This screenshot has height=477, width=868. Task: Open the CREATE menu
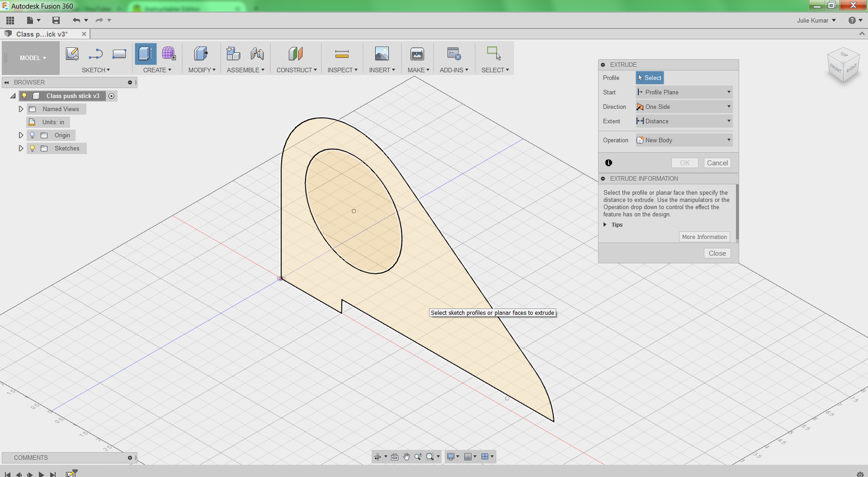pos(157,70)
